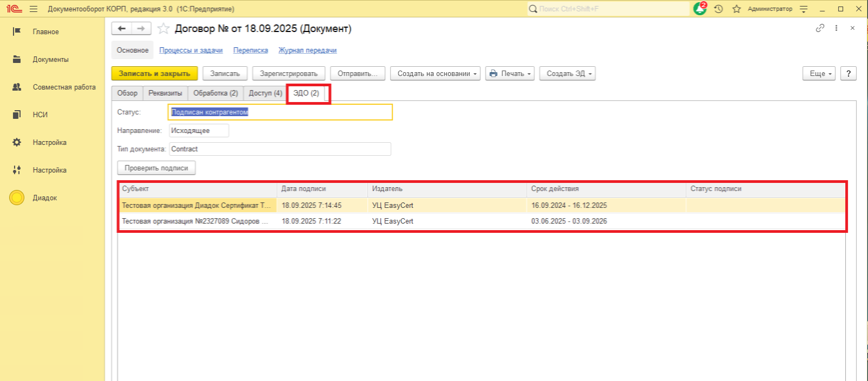The width and height of the screenshot is (868, 381).
Task: Expand the Создать на основании dropdown
Action: [435, 73]
